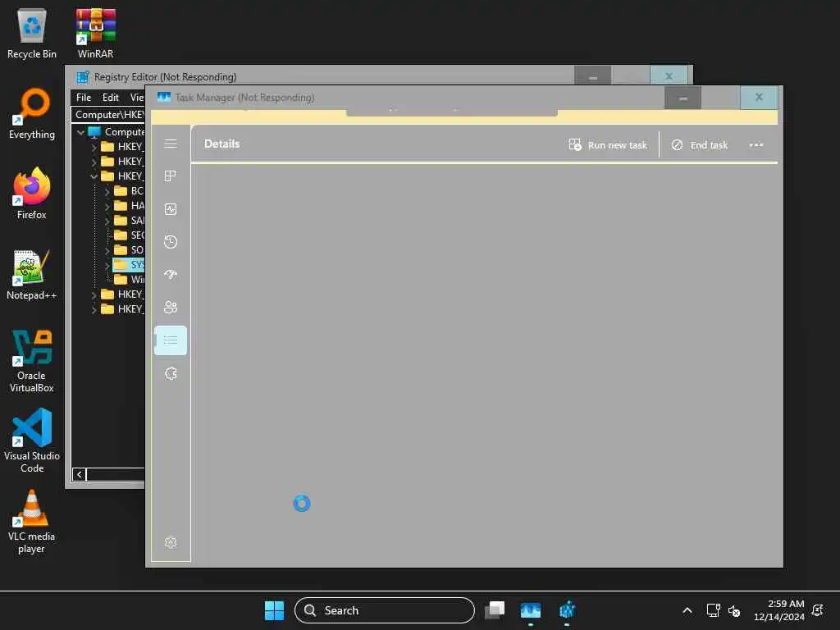The height and width of the screenshot is (630, 840).
Task: Open Oracle VirtualBox desktop shortcut
Action: (x=32, y=361)
